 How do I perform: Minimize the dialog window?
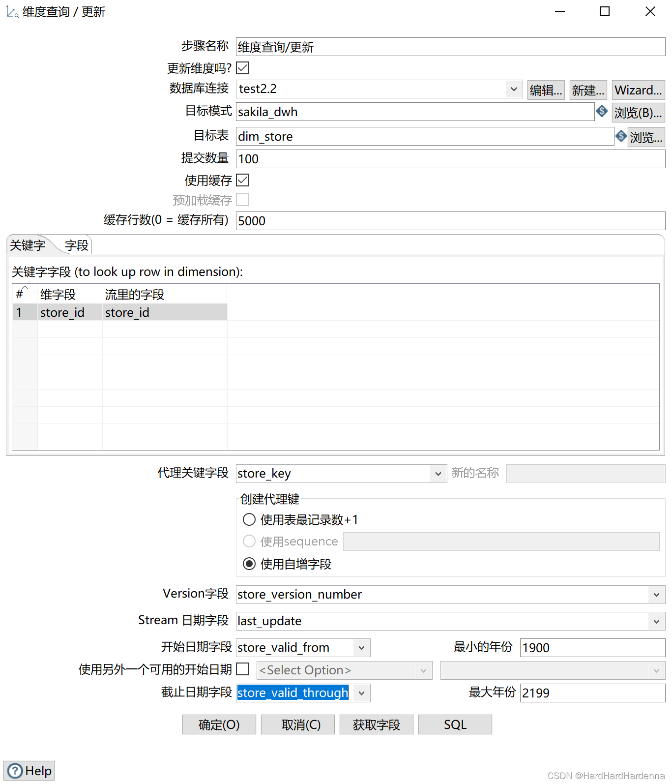[560, 11]
